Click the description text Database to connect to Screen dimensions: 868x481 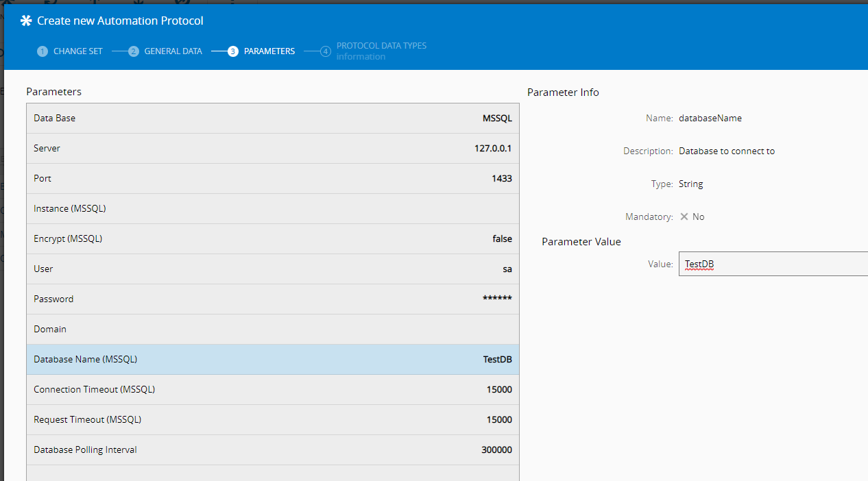point(727,151)
